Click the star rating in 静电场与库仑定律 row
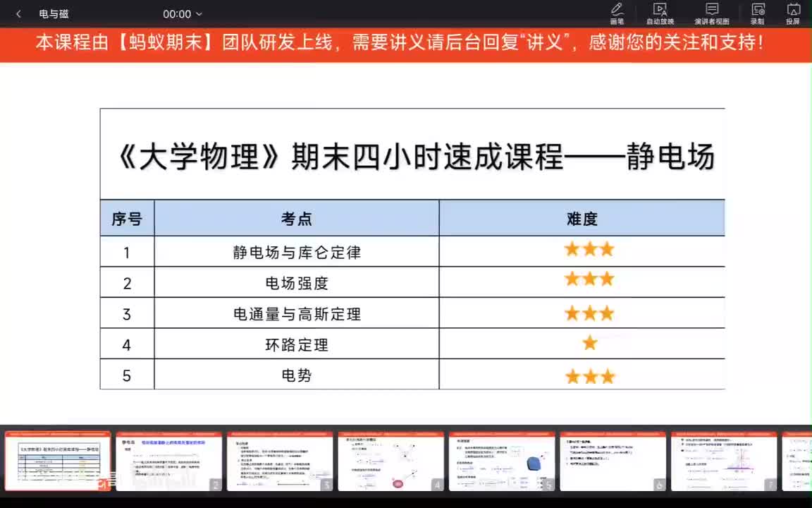The height and width of the screenshot is (508, 812). tap(589, 249)
